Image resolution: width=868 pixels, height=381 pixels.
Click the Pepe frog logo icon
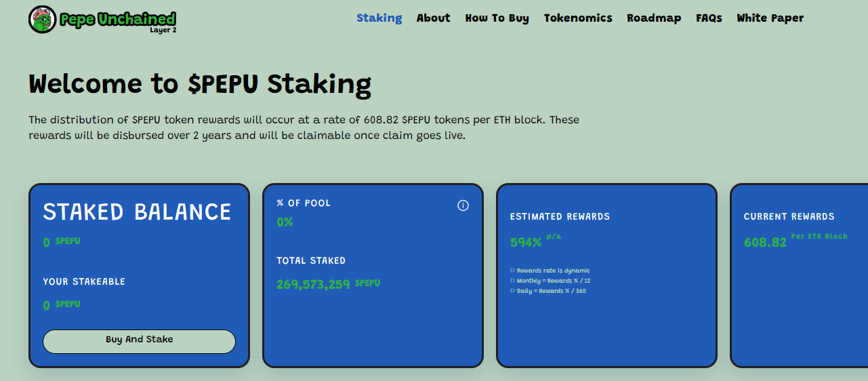pyautogui.click(x=42, y=20)
